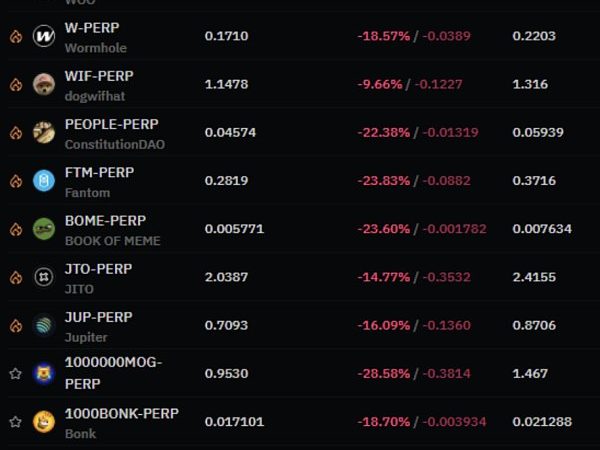Click the Jupiter JUP coin logo

coord(44,325)
